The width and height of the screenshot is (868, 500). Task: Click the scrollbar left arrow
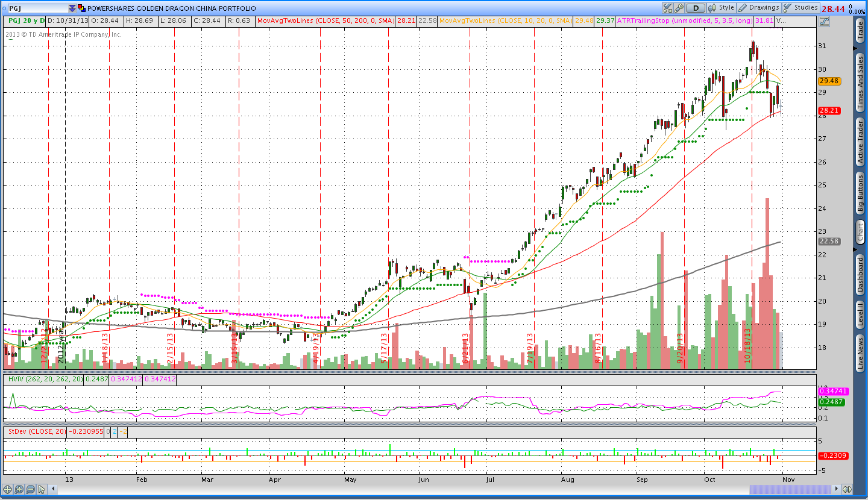(x=53, y=489)
